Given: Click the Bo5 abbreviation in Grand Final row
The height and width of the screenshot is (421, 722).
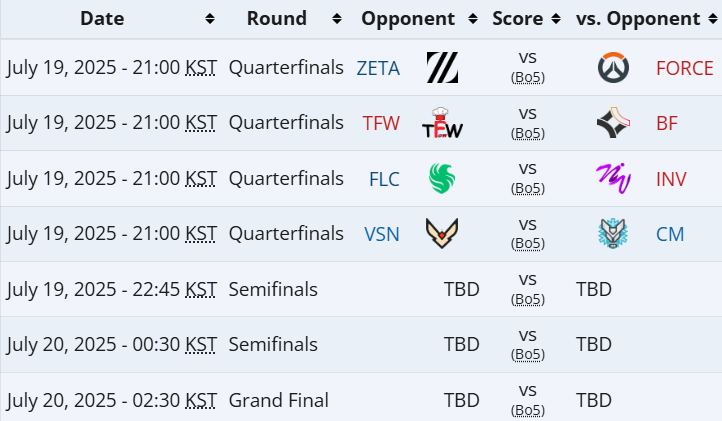Looking at the screenshot, I should coord(528,410).
